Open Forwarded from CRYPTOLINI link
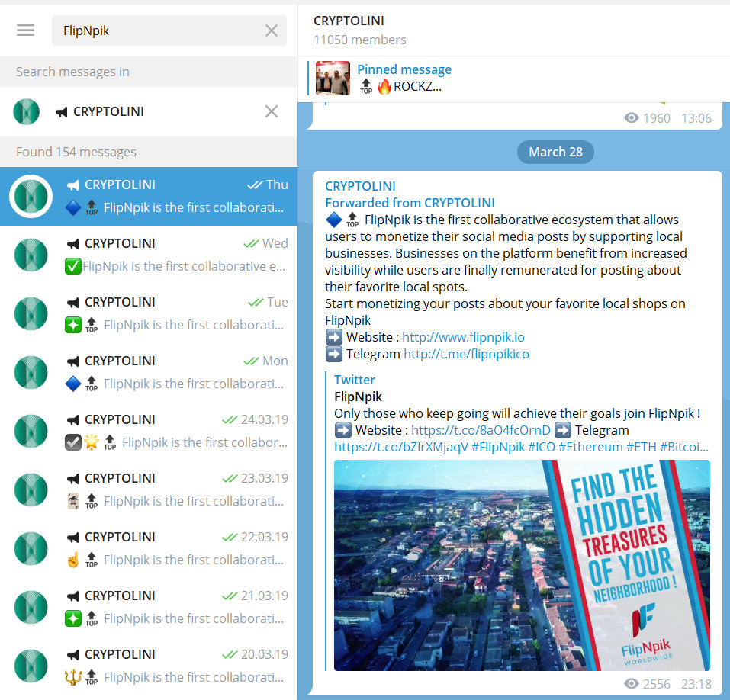730x700 pixels. (x=410, y=203)
